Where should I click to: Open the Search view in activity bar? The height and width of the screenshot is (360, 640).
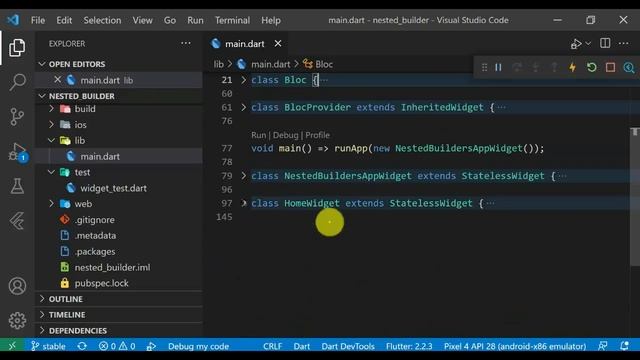click(17, 82)
